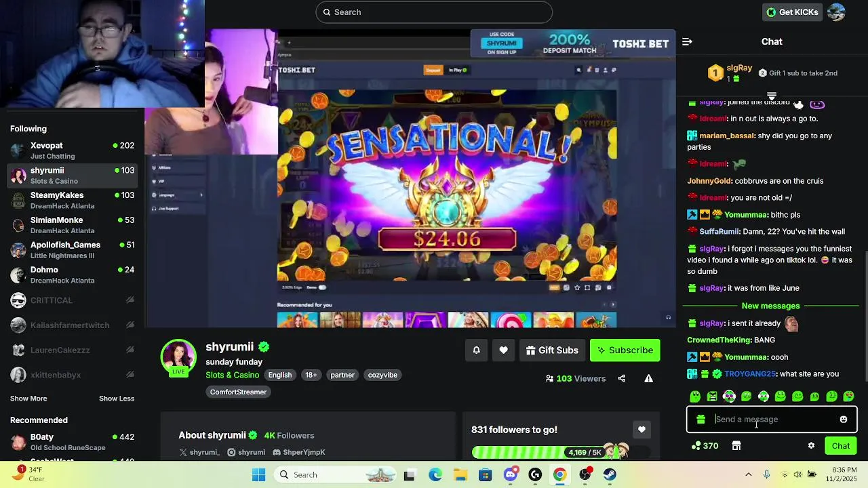This screenshot has width=868, height=488.
Task: Click the weather widget 34°F Clear
Action: click(28, 474)
